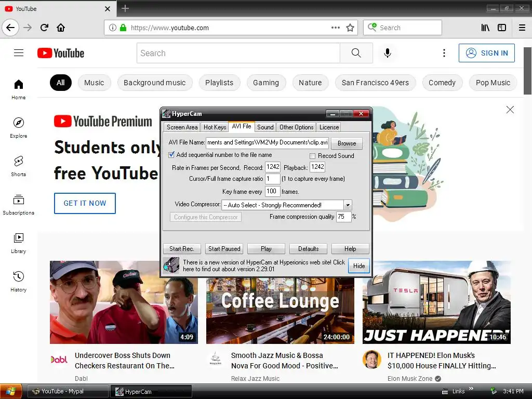
Task: Click the Record frame rate field
Action: tap(272, 167)
